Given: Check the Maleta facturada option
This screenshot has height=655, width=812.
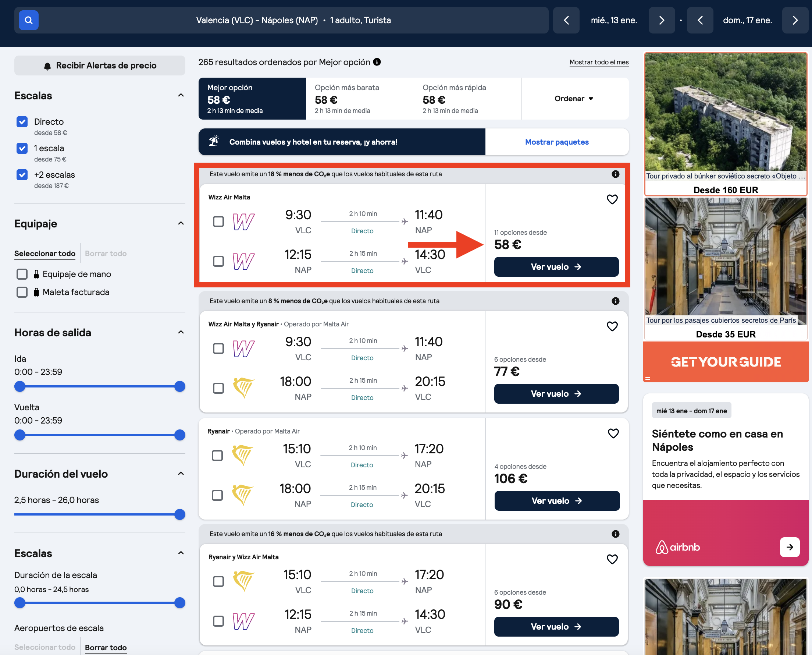Looking at the screenshot, I should tap(22, 292).
